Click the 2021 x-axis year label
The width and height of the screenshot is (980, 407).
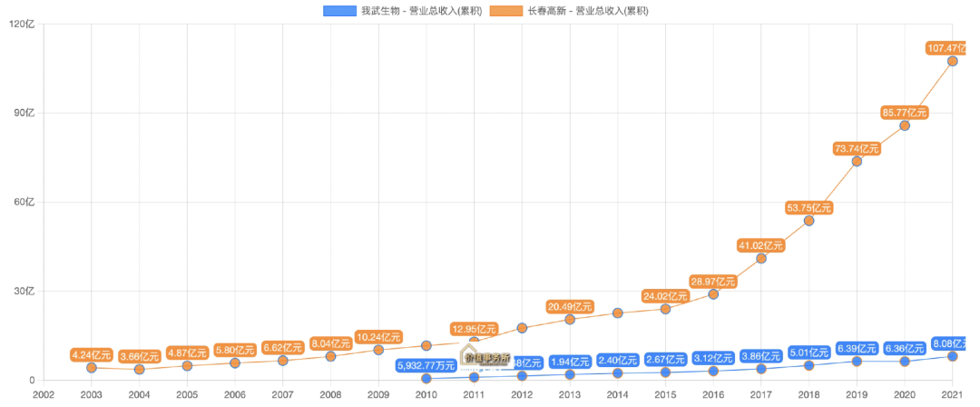(952, 395)
